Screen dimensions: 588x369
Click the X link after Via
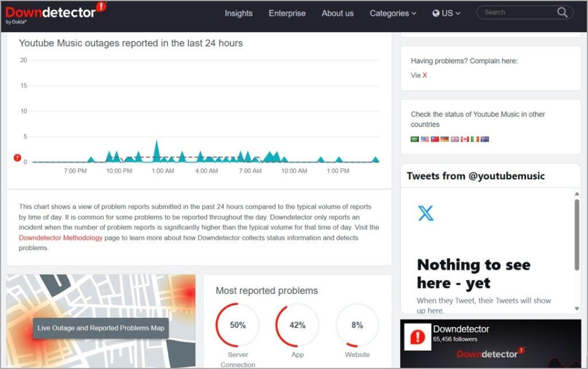click(424, 75)
